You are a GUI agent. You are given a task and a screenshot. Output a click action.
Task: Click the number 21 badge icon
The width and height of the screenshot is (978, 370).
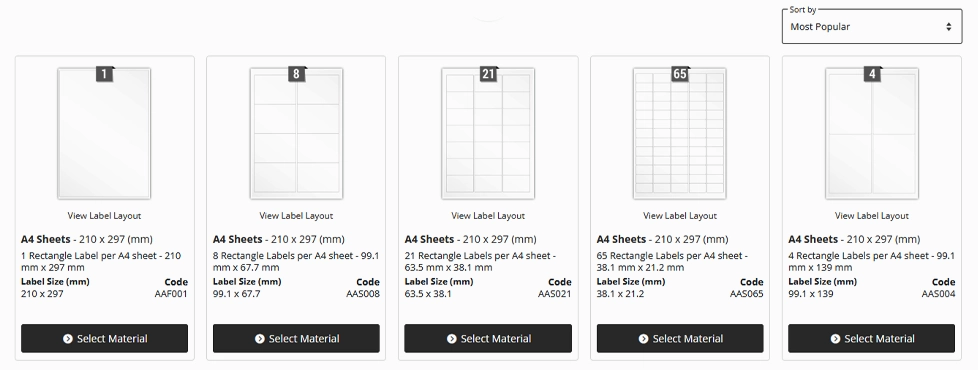488,74
